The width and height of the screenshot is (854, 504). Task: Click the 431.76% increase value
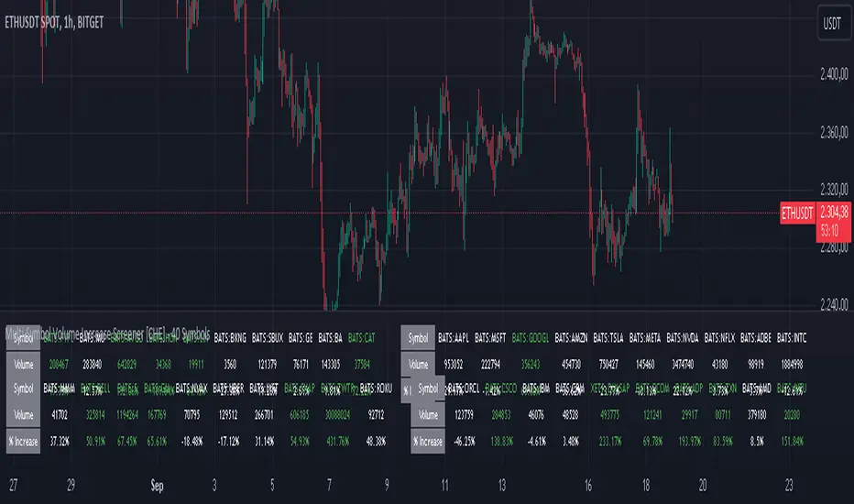click(337, 440)
